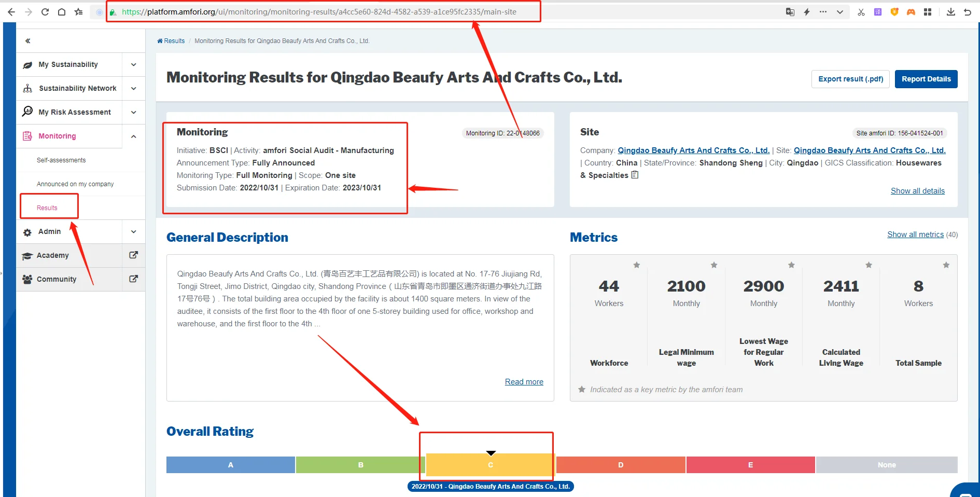980x497 pixels.
Task: Click the bookmark star icon in toolbar
Action: coord(78,12)
